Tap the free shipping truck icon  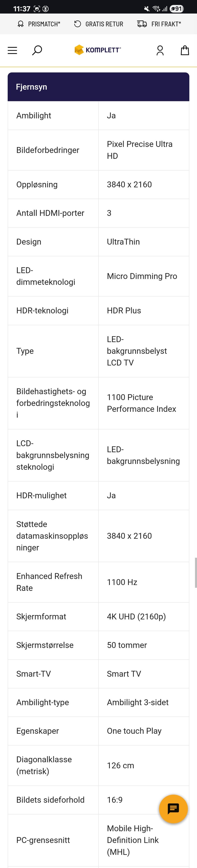point(142,24)
